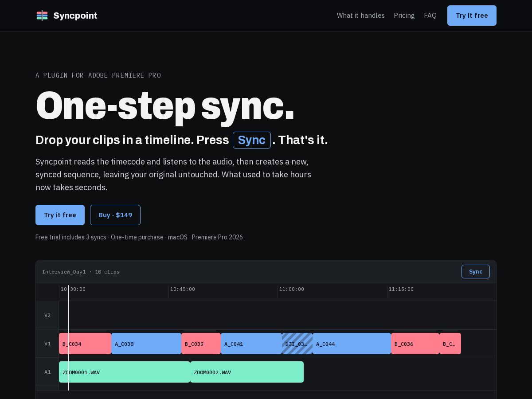
Task: Click the hero Try it free button
Action: pos(60,215)
